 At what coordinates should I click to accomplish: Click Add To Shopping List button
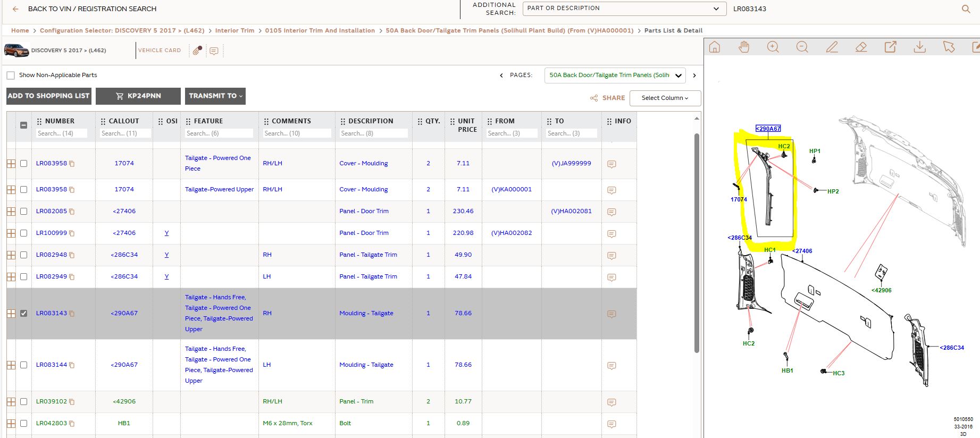tap(49, 96)
